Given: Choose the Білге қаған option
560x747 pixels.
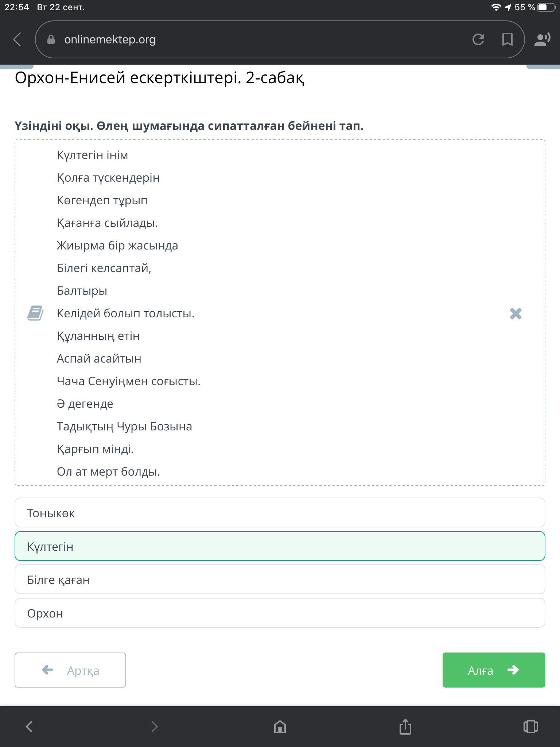Looking at the screenshot, I should tap(280, 580).
